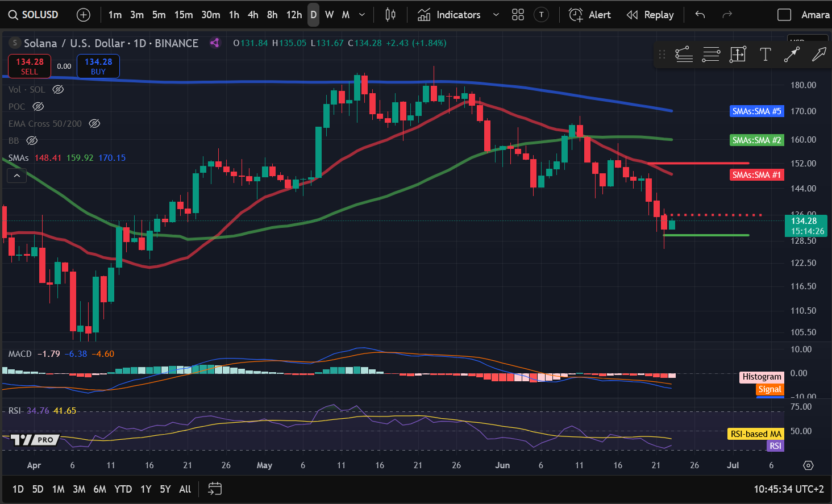832x504 pixels.
Task: Redo the last chart action
Action: pyautogui.click(x=727, y=15)
